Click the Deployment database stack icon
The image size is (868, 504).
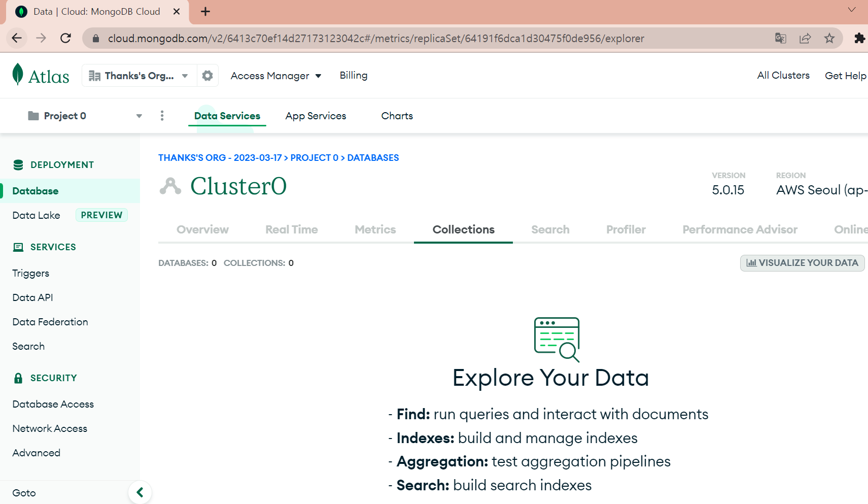coord(18,165)
